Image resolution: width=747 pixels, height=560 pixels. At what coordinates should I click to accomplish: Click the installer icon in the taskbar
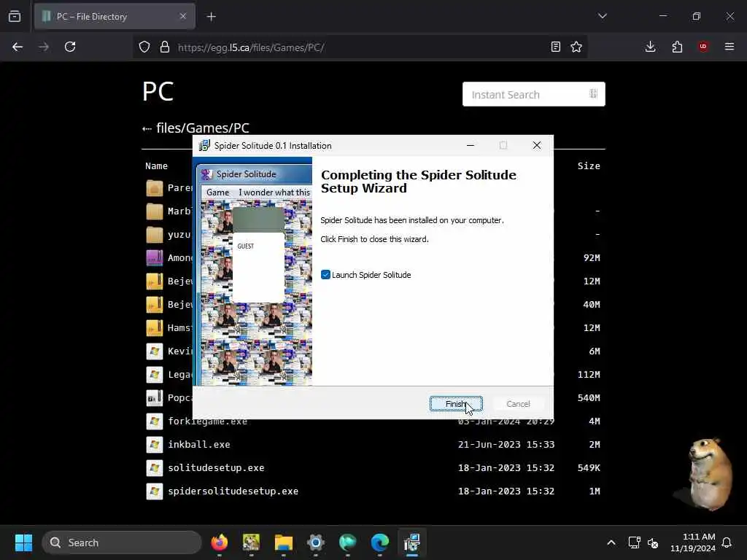[x=412, y=542]
